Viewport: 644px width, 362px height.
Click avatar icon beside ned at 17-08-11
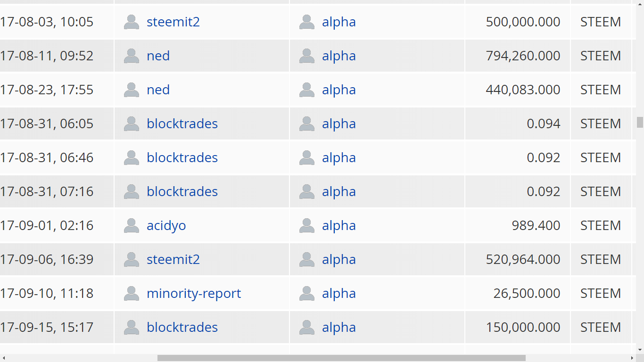pyautogui.click(x=132, y=56)
